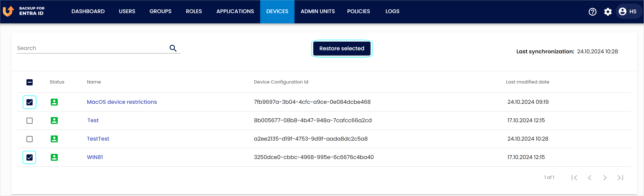Click status icon in the TestTest row

point(54,139)
